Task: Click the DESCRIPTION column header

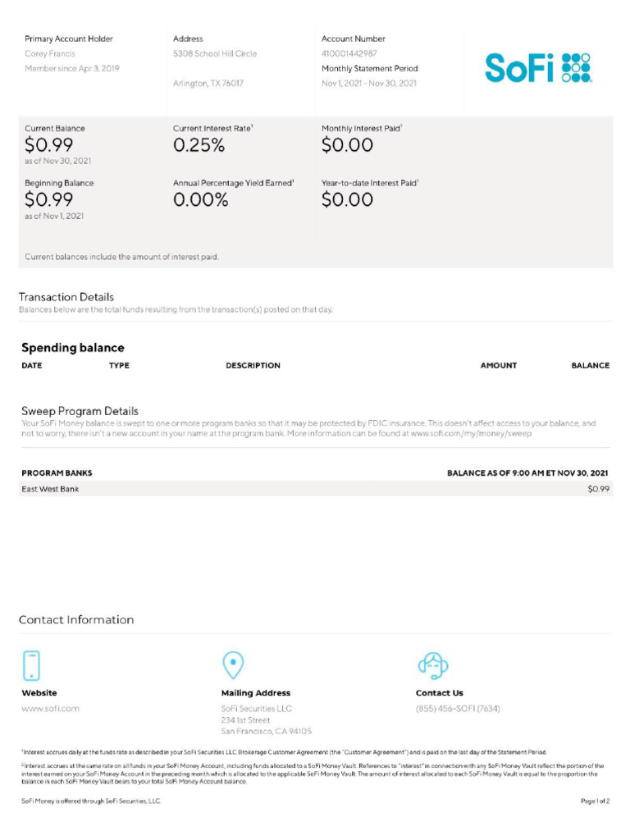Action: [x=253, y=366]
